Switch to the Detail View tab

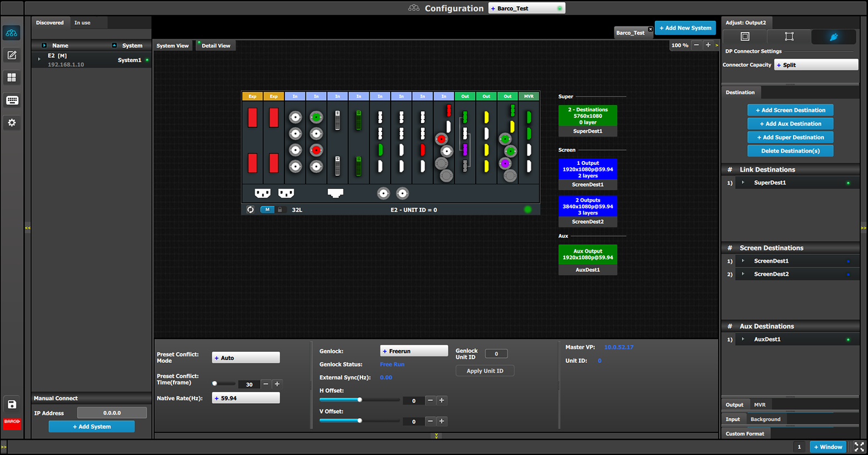click(x=215, y=46)
